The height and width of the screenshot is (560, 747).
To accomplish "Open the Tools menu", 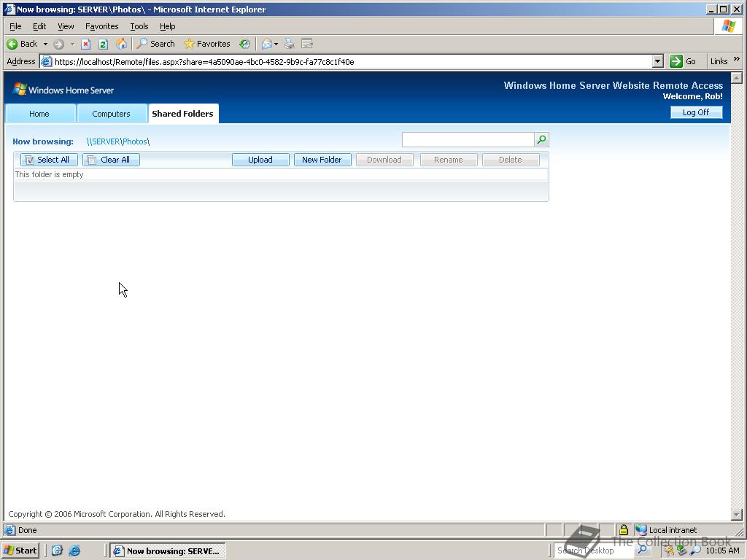I will [139, 26].
